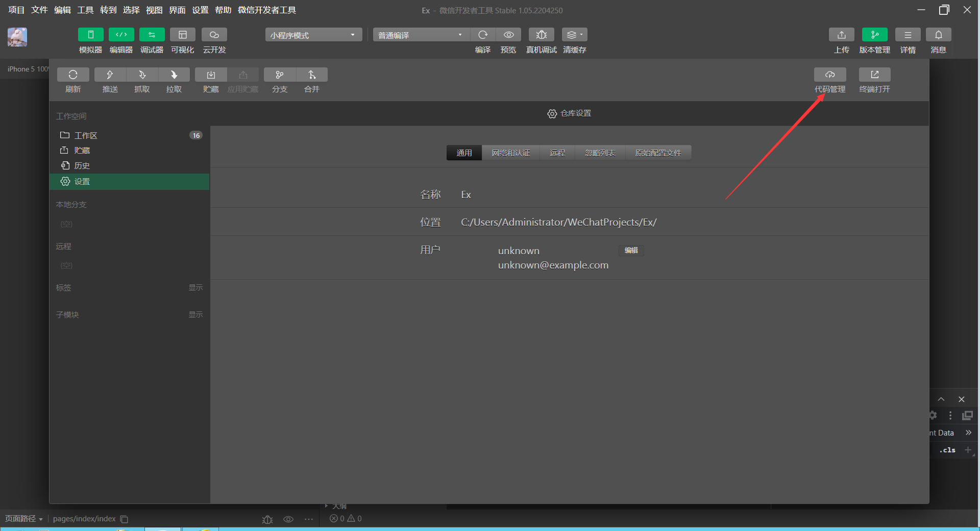Switch to the 通用 settings tab

tap(464, 153)
